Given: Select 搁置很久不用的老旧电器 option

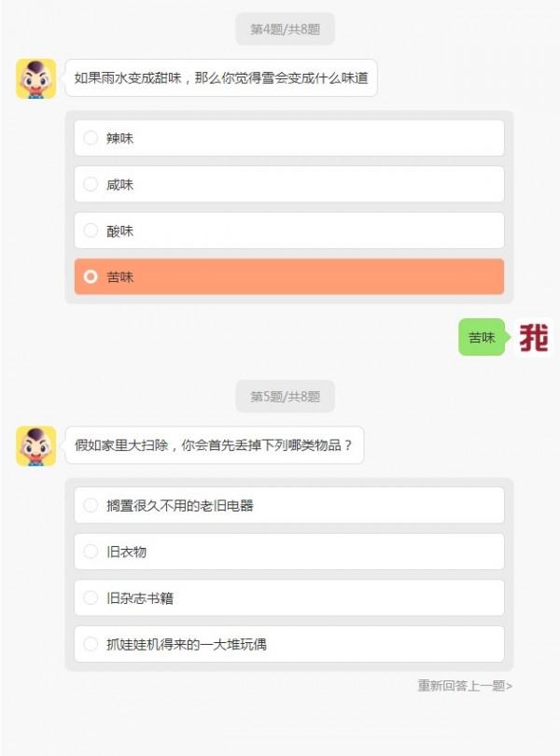Looking at the screenshot, I should [289, 505].
